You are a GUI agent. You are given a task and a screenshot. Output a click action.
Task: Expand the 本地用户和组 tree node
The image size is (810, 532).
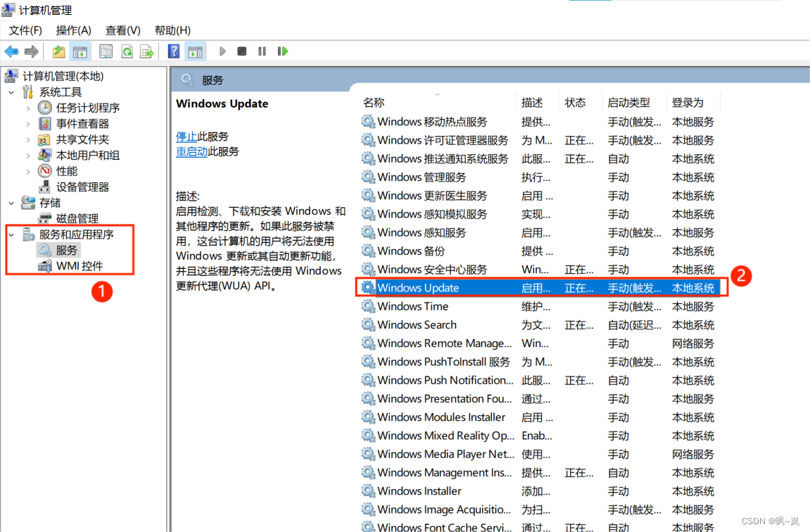coord(28,156)
